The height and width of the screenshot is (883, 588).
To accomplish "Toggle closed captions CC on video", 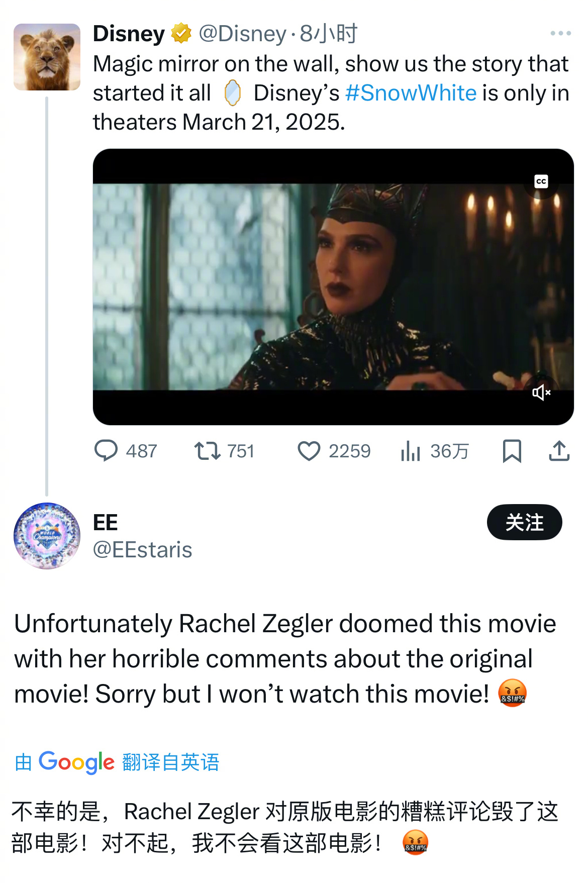I will [541, 181].
